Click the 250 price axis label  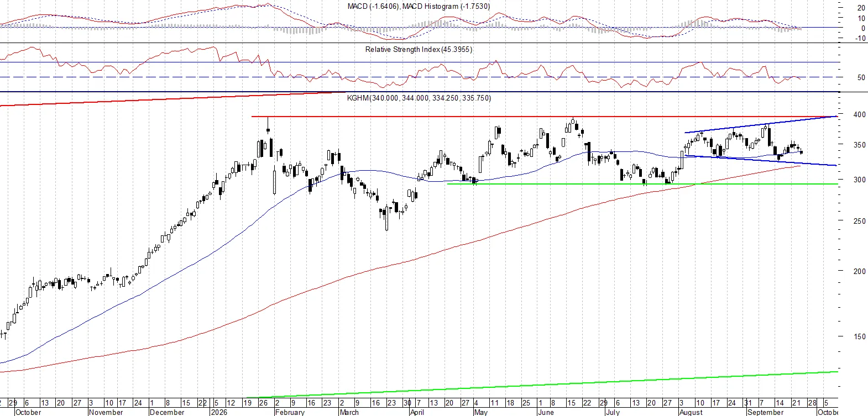pyautogui.click(x=860, y=222)
